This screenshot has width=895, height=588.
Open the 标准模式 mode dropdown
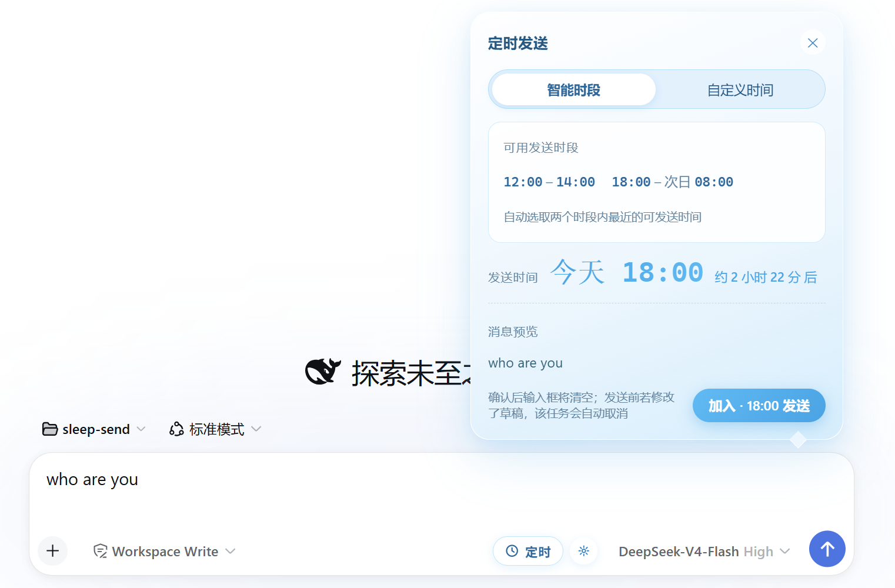point(215,429)
